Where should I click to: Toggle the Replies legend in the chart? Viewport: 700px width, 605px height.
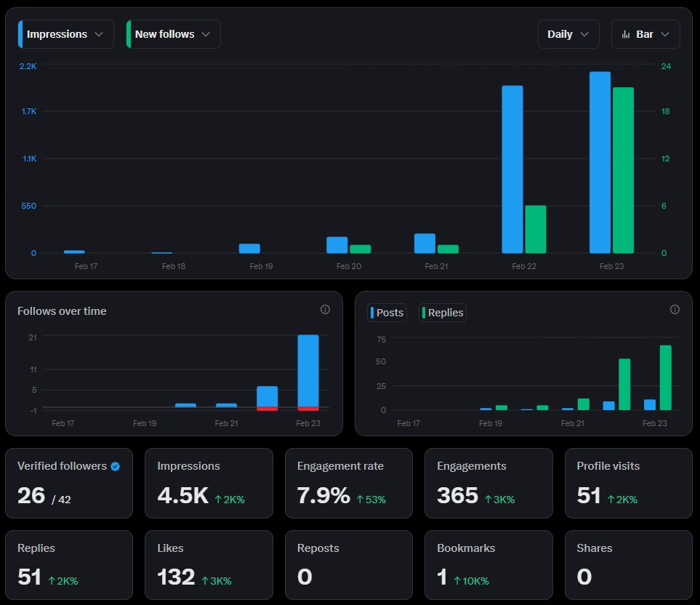[x=443, y=313]
